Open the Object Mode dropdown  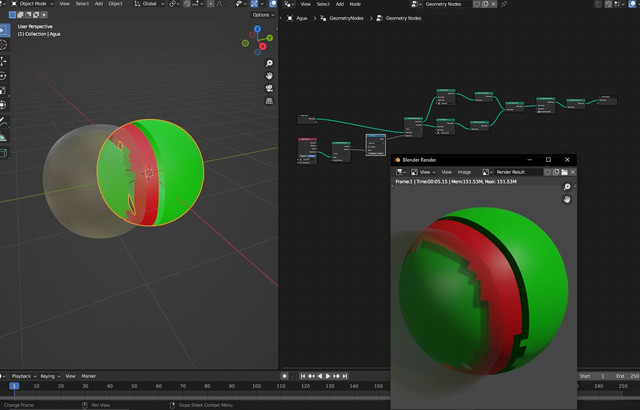click(x=32, y=4)
